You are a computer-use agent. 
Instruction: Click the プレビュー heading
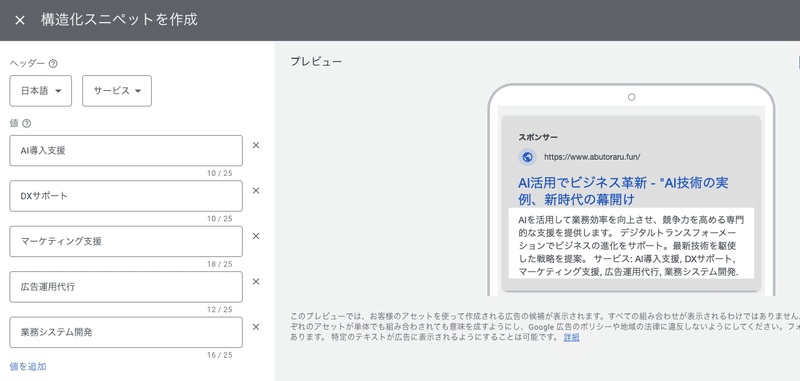316,62
